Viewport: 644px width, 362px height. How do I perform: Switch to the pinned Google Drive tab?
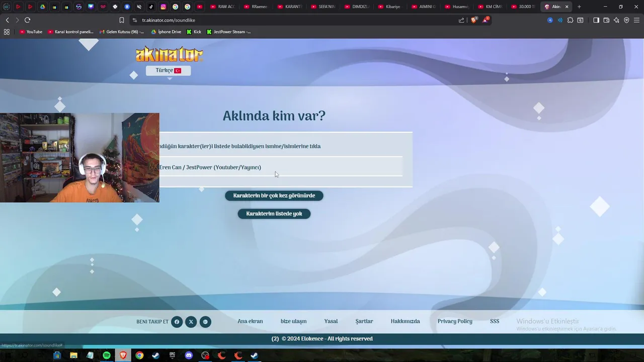point(42,7)
